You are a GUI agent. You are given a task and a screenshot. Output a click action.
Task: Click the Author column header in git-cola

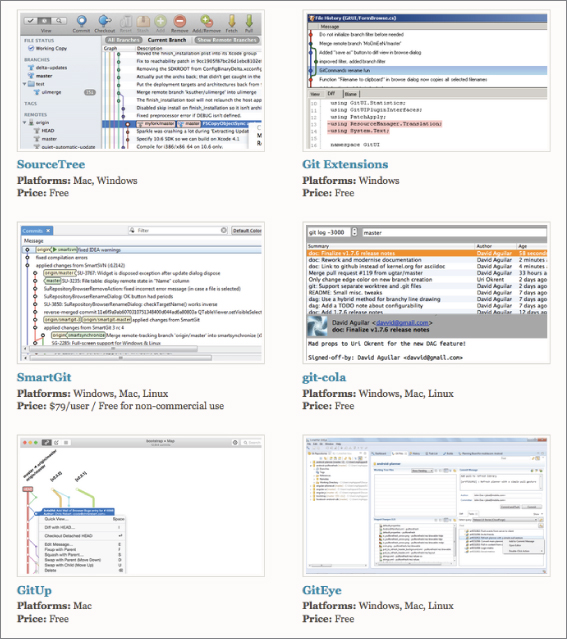coord(484,246)
